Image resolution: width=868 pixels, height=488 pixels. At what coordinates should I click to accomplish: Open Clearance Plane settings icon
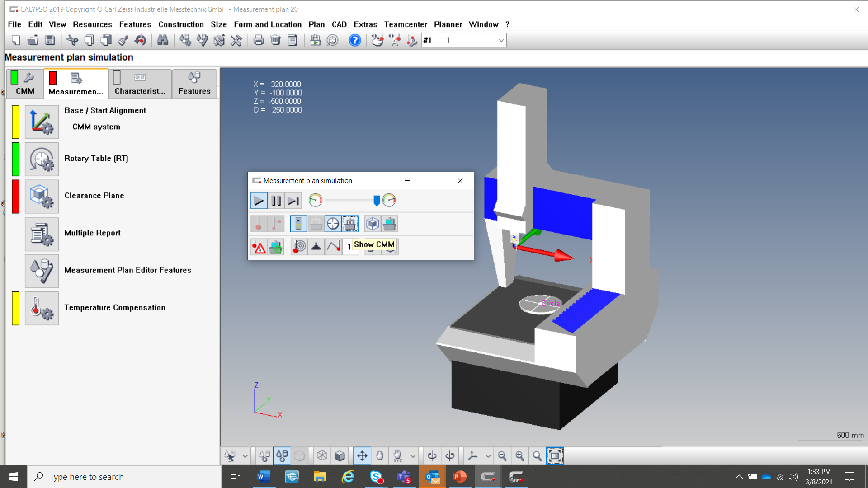(x=42, y=197)
